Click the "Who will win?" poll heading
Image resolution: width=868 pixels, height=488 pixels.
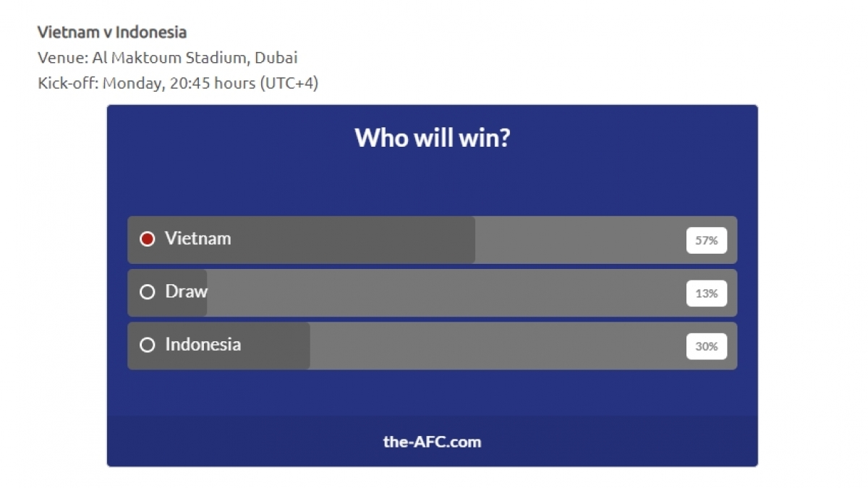coord(433,137)
